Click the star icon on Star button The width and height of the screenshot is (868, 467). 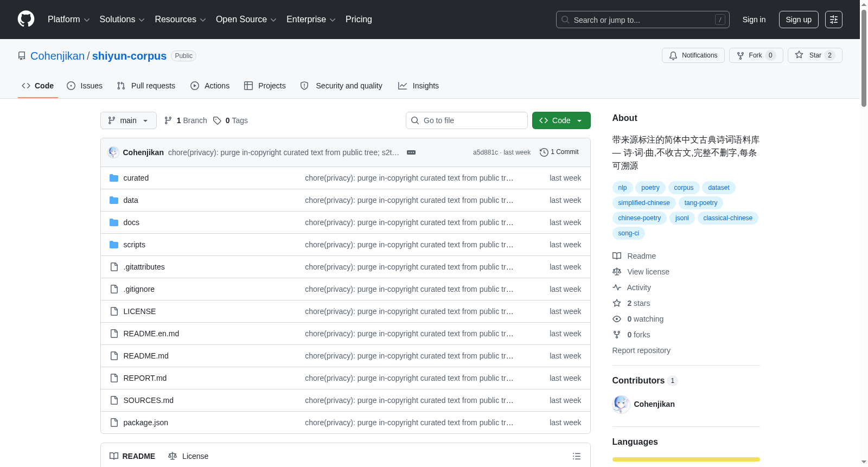799,55
